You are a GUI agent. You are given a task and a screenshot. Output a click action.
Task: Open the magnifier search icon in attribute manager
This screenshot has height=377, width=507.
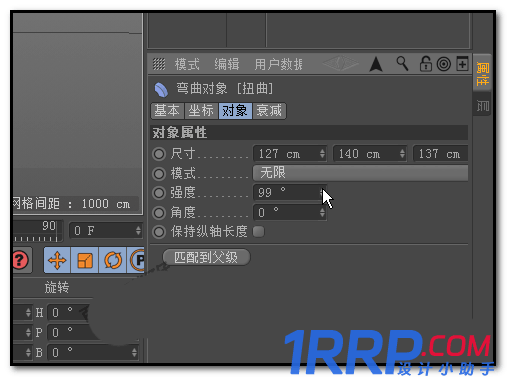[x=402, y=63]
